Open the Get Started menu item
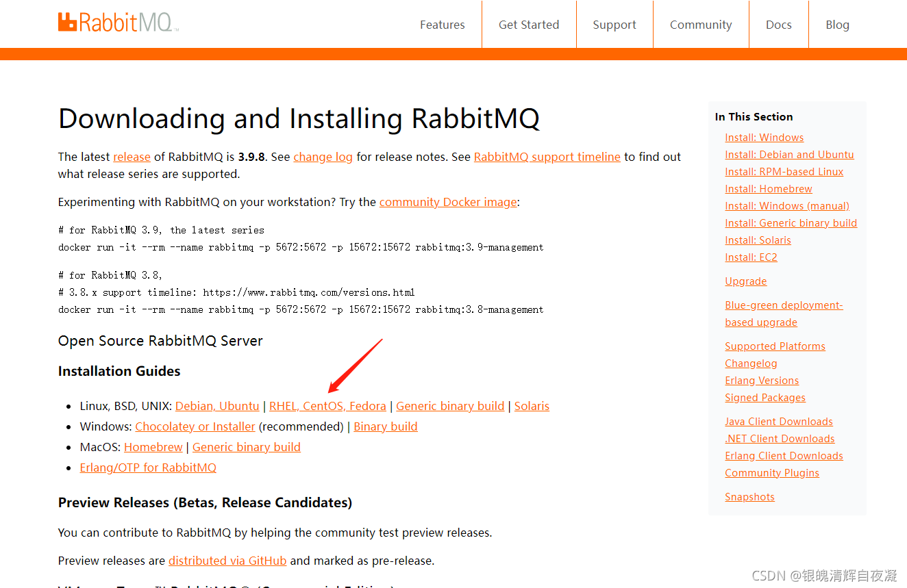Image resolution: width=907 pixels, height=588 pixels. [529, 25]
